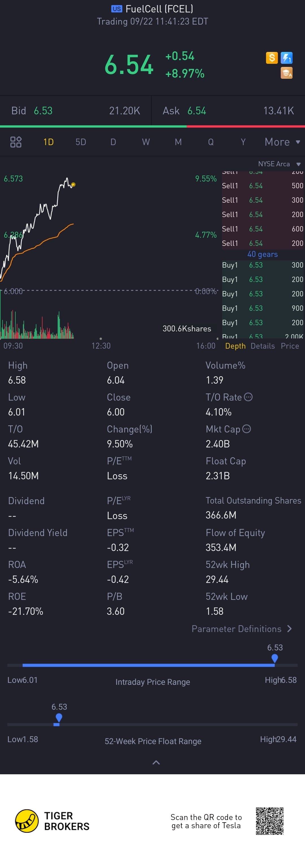Switch to the daily D chart
This screenshot has width=305, height=868.
pyautogui.click(x=113, y=142)
